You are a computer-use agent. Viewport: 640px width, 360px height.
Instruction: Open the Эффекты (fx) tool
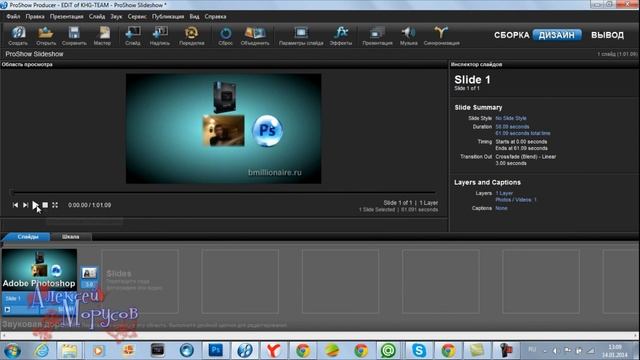point(341,36)
